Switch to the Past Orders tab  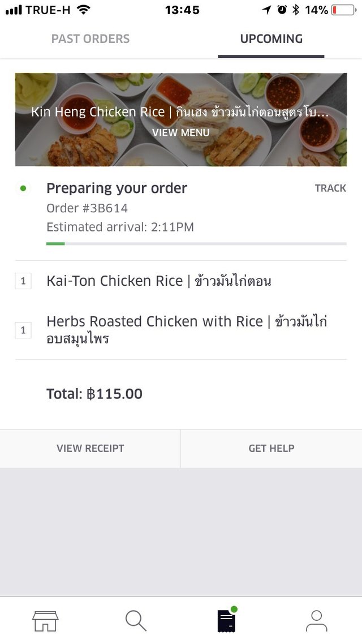click(x=90, y=39)
